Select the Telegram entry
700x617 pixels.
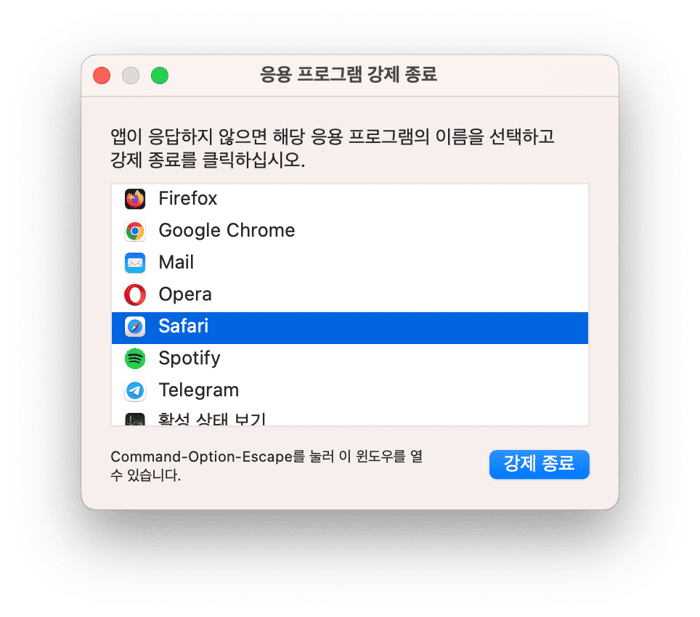(x=350, y=391)
